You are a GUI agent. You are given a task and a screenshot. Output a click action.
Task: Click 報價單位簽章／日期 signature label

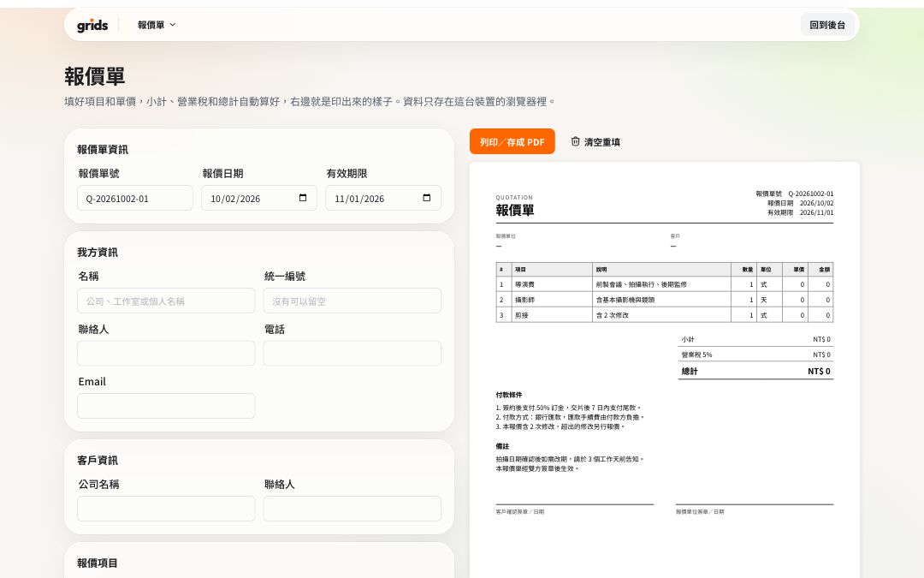pyautogui.click(x=700, y=511)
